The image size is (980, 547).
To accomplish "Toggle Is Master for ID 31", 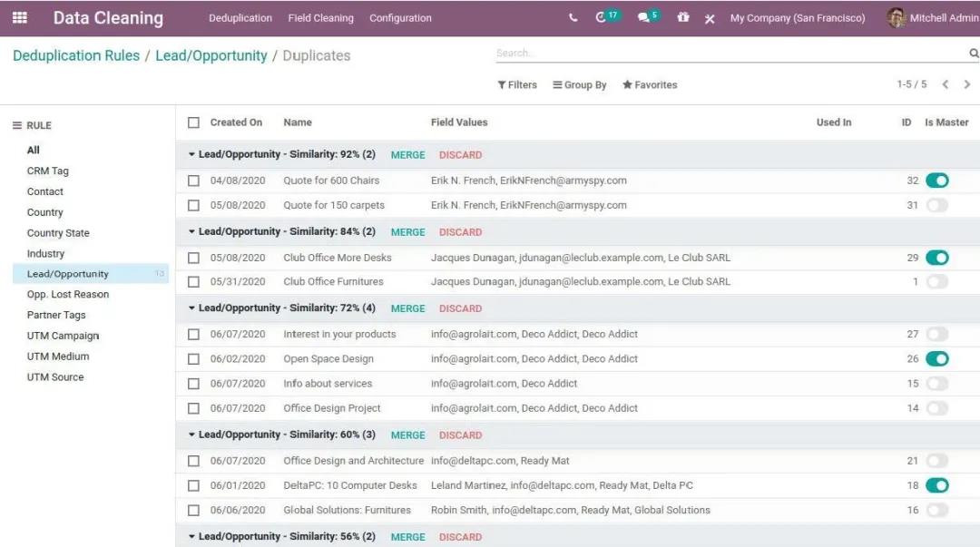I will (936, 205).
